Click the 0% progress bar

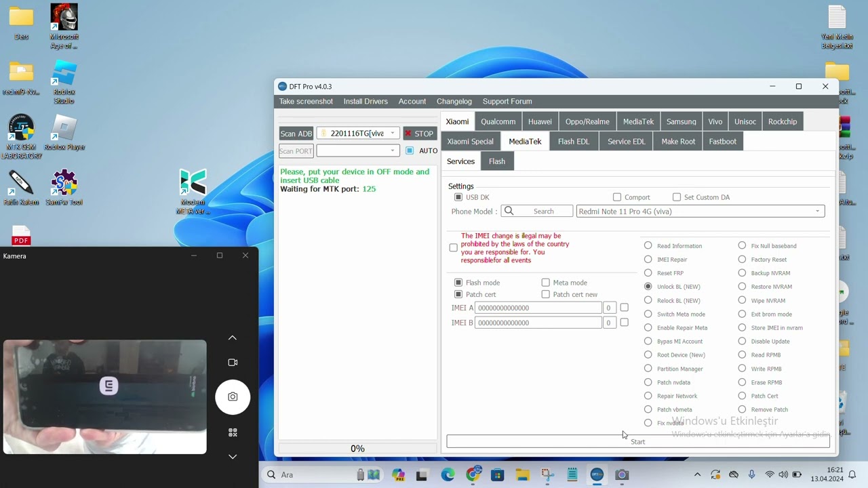click(357, 449)
